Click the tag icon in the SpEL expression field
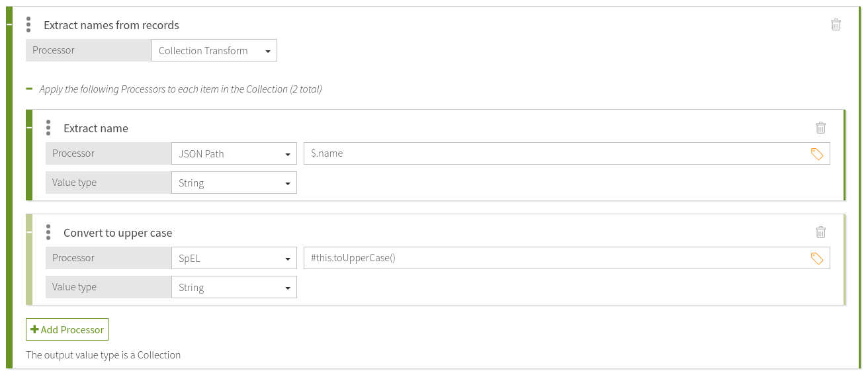Screen dimensions: 868x373 [817, 259]
